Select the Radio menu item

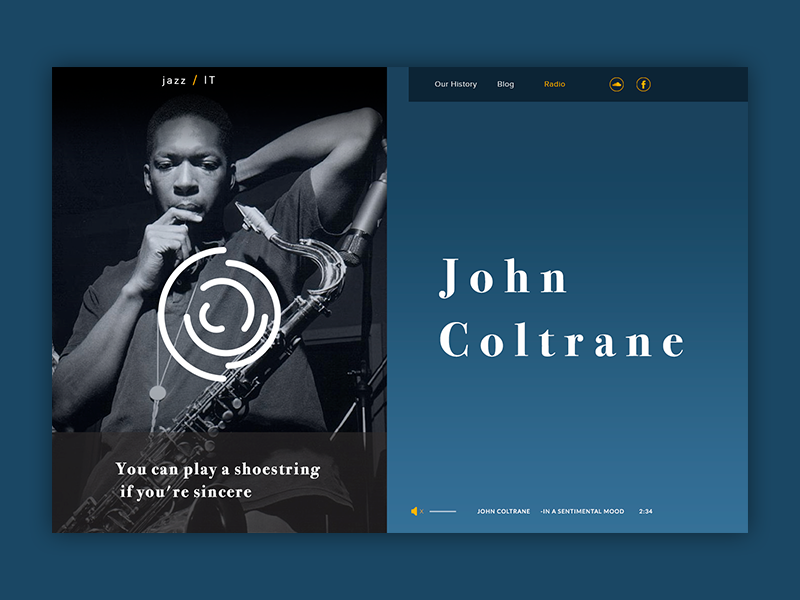pos(554,84)
